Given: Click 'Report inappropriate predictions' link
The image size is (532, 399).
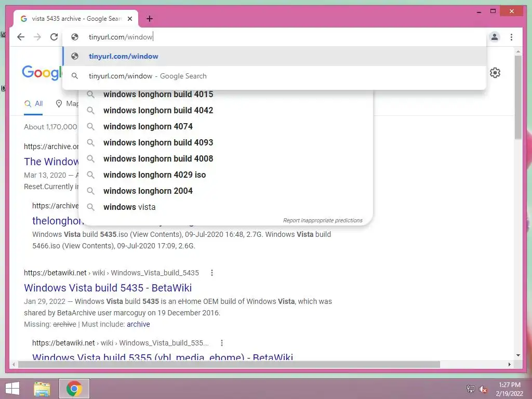Looking at the screenshot, I should 323,220.
